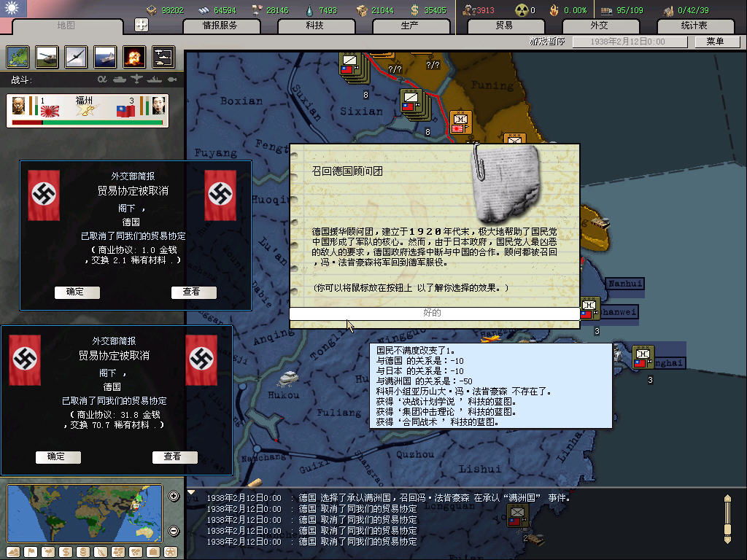The width and height of the screenshot is (747, 560).
Task: Click the energy resource icon showing 98202
Action: tap(152, 10)
